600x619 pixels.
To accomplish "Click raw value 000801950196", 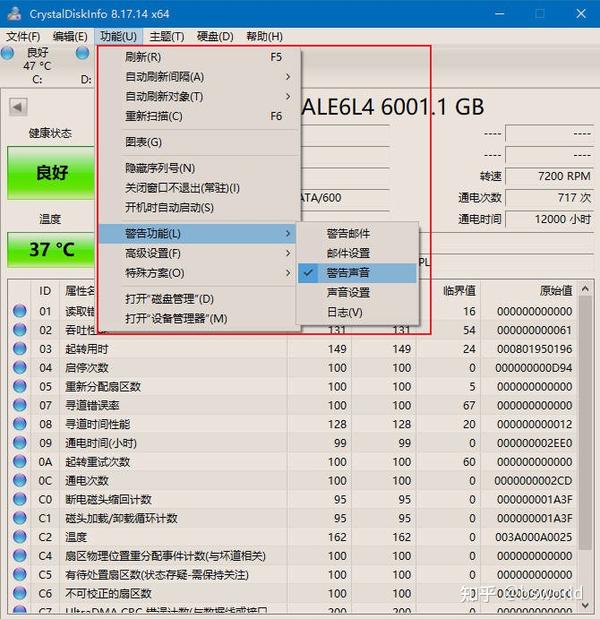I will [534, 349].
